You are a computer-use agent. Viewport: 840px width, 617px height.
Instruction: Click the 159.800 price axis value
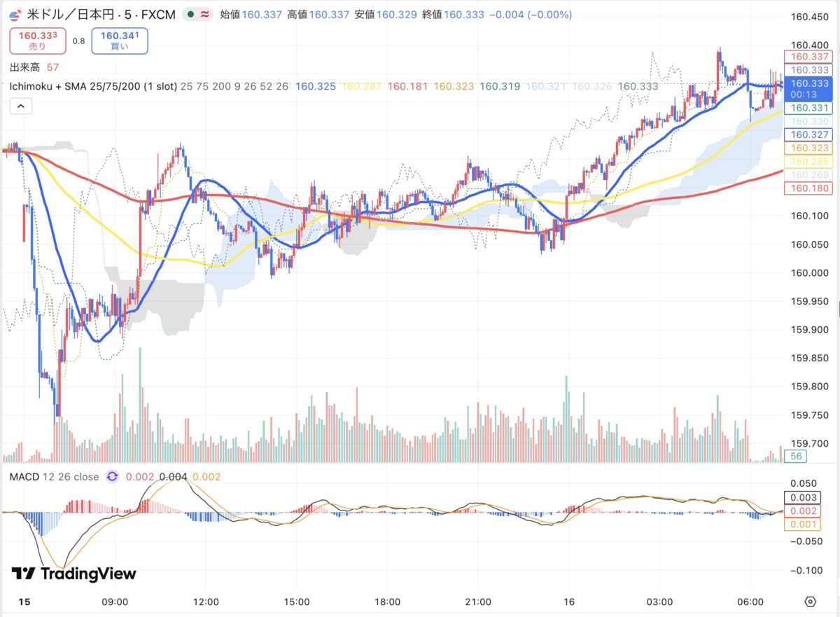click(x=809, y=387)
